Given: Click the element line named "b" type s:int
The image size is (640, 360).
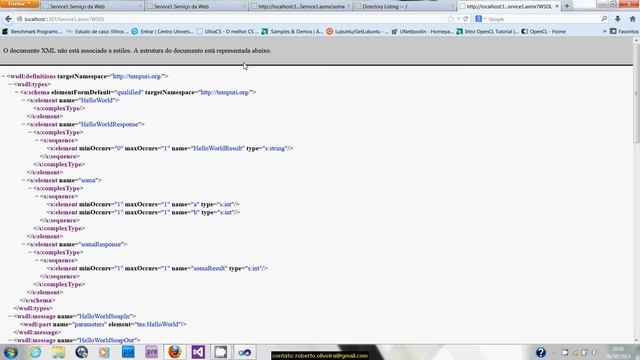Looking at the screenshot, I should pyautogui.click(x=143, y=212).
